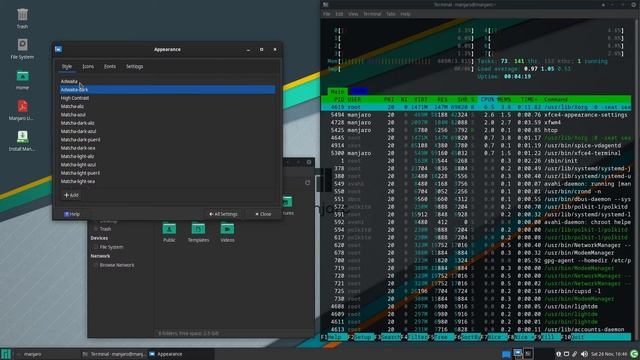Image resolution: width=640 pixels, height=360 pixels.
Task: Open the terminal View menu
Action: [353, 14]
